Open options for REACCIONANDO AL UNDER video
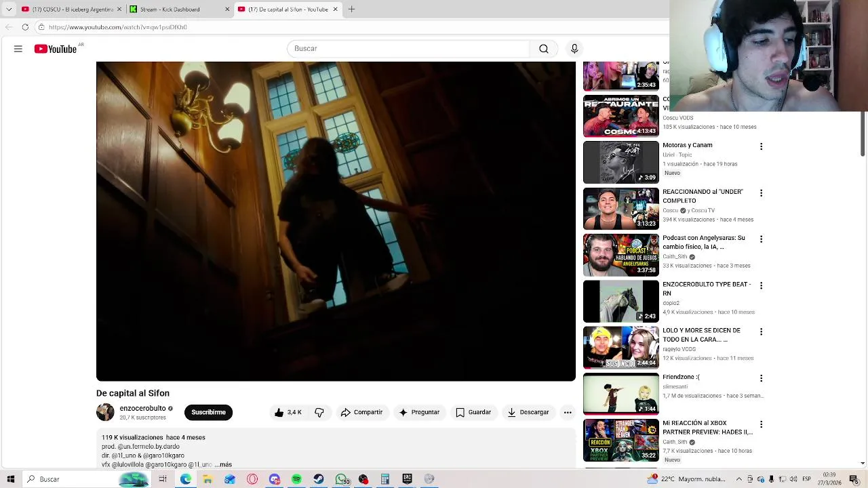The height and width of the screenshot is (488, 868). tap(761, 193)
